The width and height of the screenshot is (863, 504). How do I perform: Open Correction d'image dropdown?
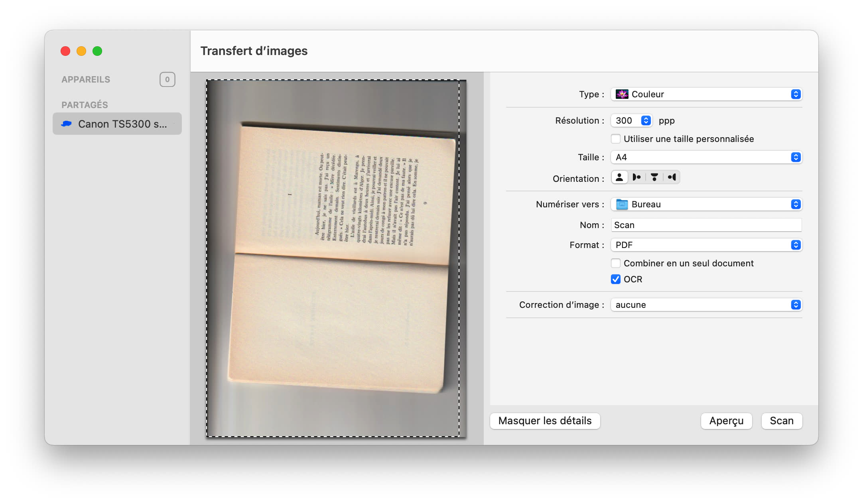pos(706,305)
